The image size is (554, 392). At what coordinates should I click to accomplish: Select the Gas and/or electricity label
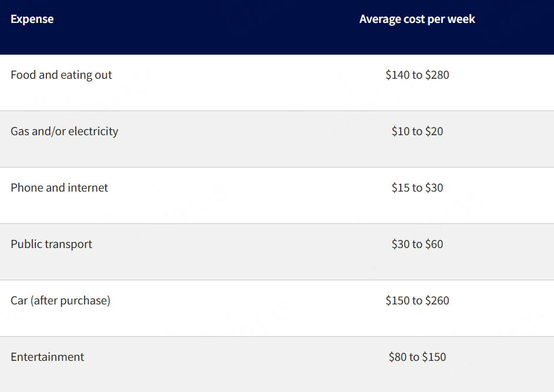pyautogui.click(x=64, y=132)
